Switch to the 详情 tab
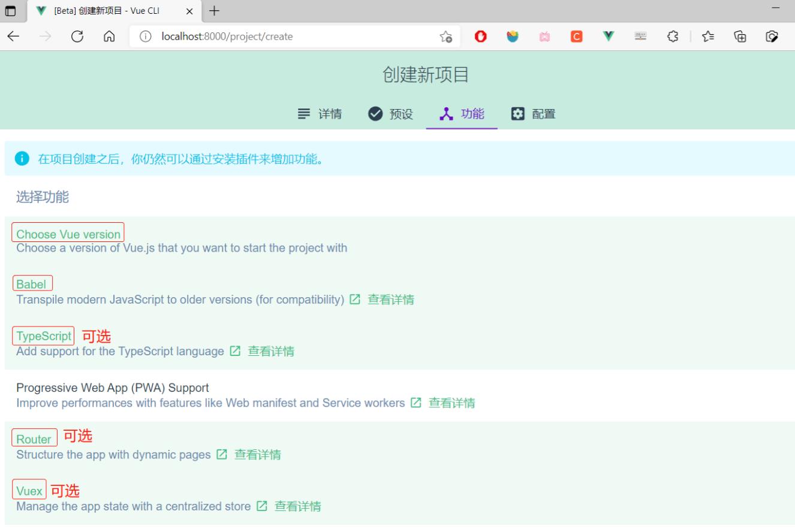The height and width of the screenshot is (532, 795). pos(320,114)
